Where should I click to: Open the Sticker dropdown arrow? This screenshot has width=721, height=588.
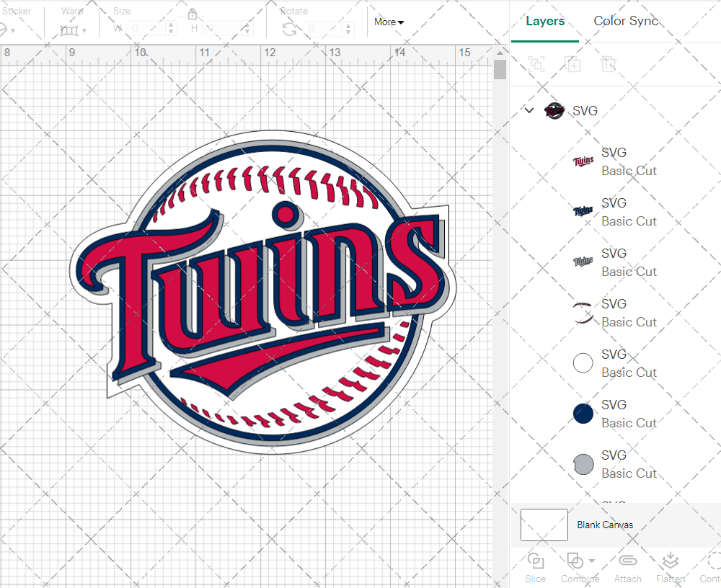pyautogui.click(x=13, y=31)
